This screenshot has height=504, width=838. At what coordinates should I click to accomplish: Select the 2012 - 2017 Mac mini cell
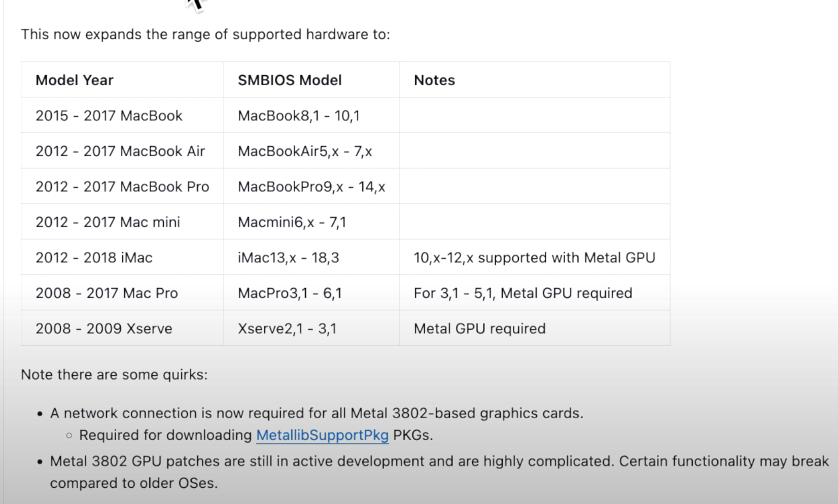108,222
